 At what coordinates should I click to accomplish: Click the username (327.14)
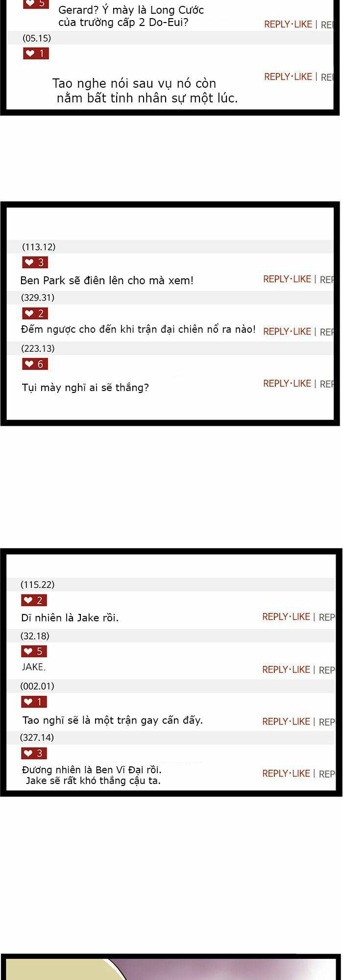tap(37, 737)
